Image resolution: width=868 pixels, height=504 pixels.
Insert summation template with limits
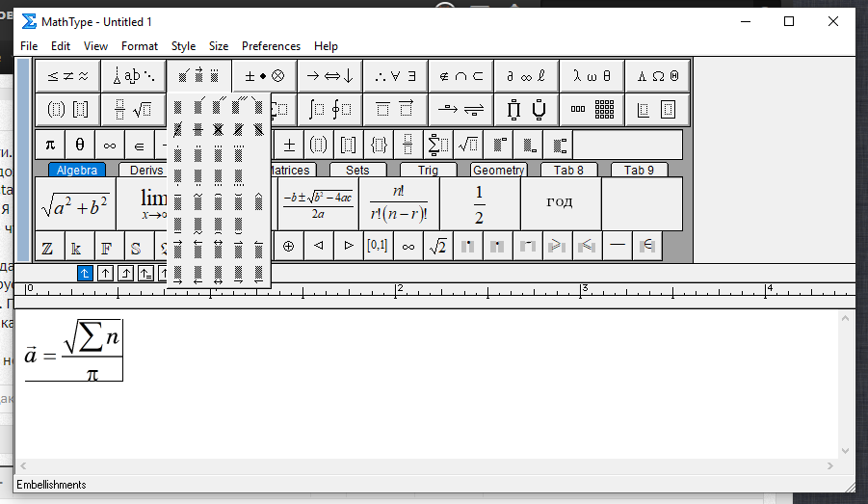click(438, 146)
